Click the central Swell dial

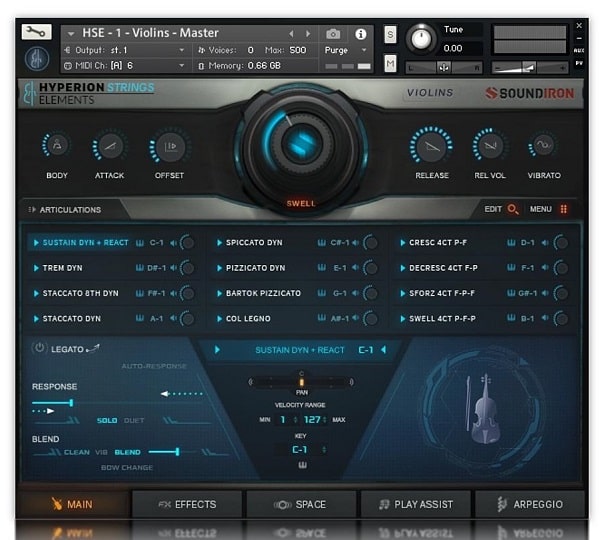(x=301, y=144)
